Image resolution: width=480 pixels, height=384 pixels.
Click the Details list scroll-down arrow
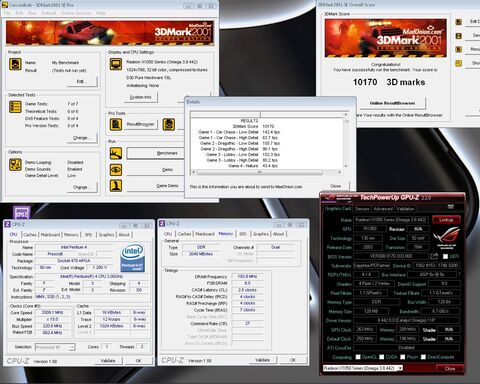click(346, 166)
